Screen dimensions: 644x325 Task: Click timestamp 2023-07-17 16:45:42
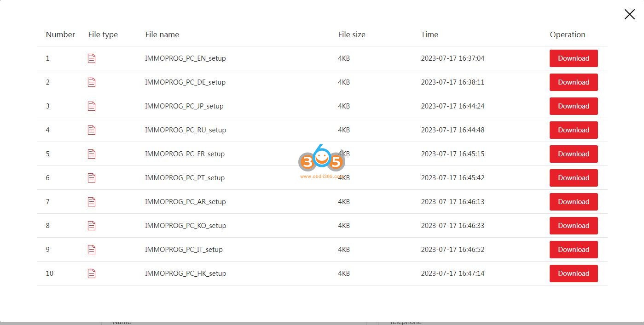453,178
